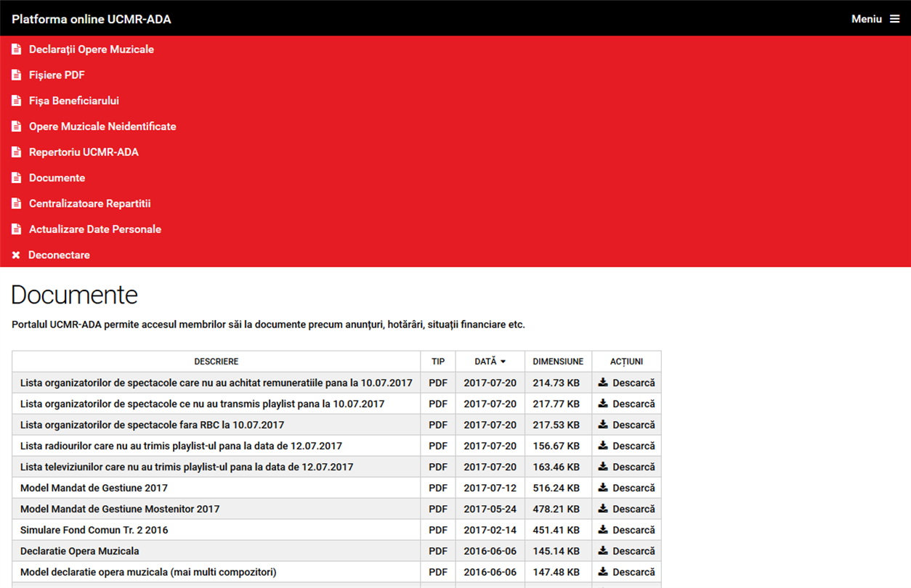Click download icon for transmis playlist 10.07.2017 row
This screenshot has height=588, width=911.
pos(603,404)
